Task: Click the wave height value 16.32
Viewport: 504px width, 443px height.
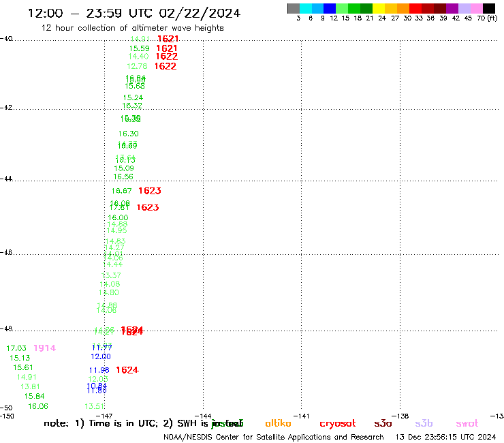Action: 132,106
